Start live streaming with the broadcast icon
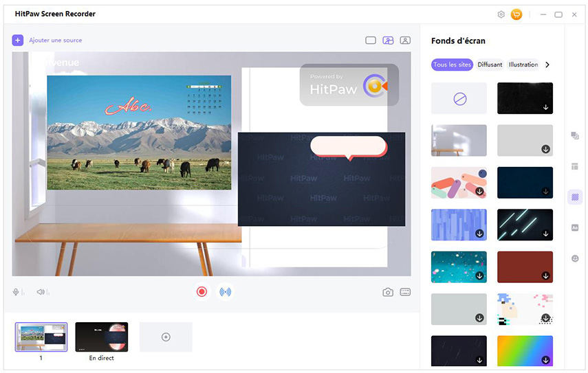 (225, 291)
